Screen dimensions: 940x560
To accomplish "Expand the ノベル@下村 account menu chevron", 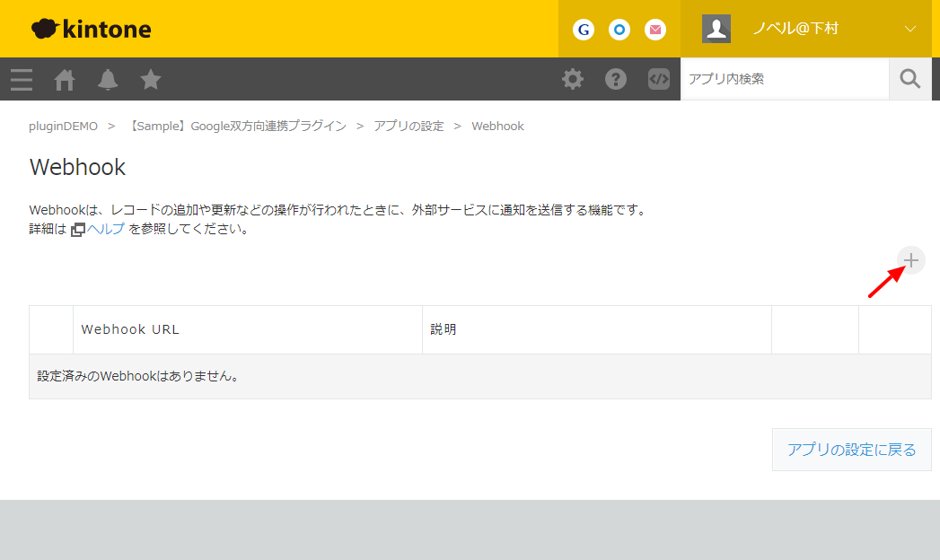I will click(910, 29).
